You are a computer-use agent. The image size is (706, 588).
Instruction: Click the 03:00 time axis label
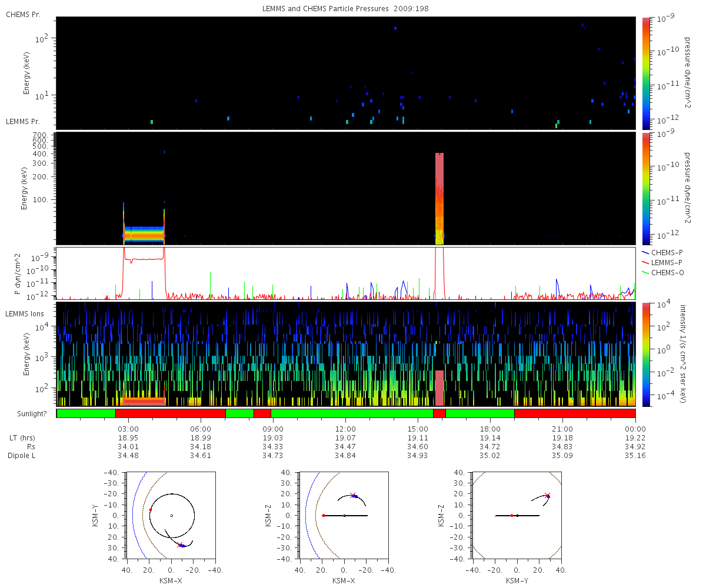pos(128,428)
